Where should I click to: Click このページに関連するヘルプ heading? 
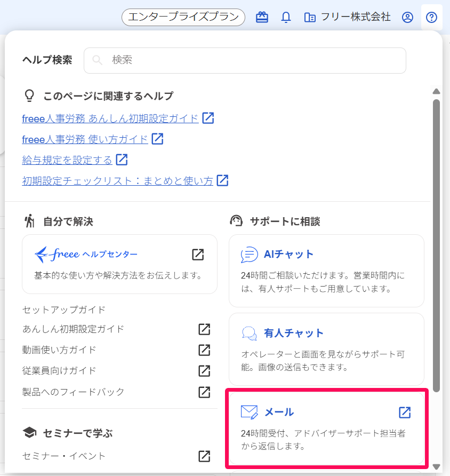point(108,96)
